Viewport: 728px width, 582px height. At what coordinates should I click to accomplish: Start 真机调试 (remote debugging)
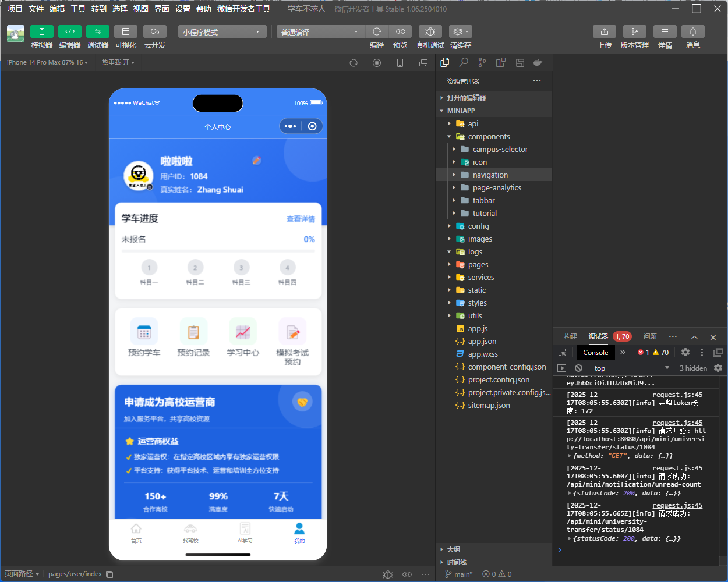[430, 31]
